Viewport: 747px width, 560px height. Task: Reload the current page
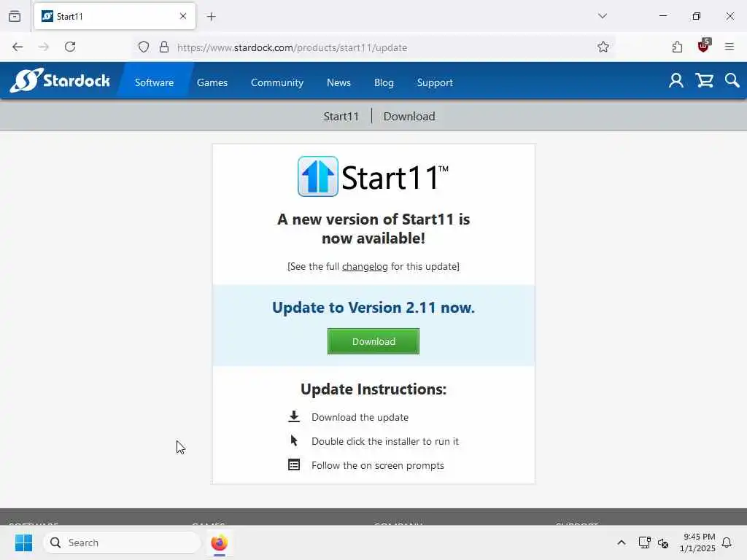coord(70,47)
